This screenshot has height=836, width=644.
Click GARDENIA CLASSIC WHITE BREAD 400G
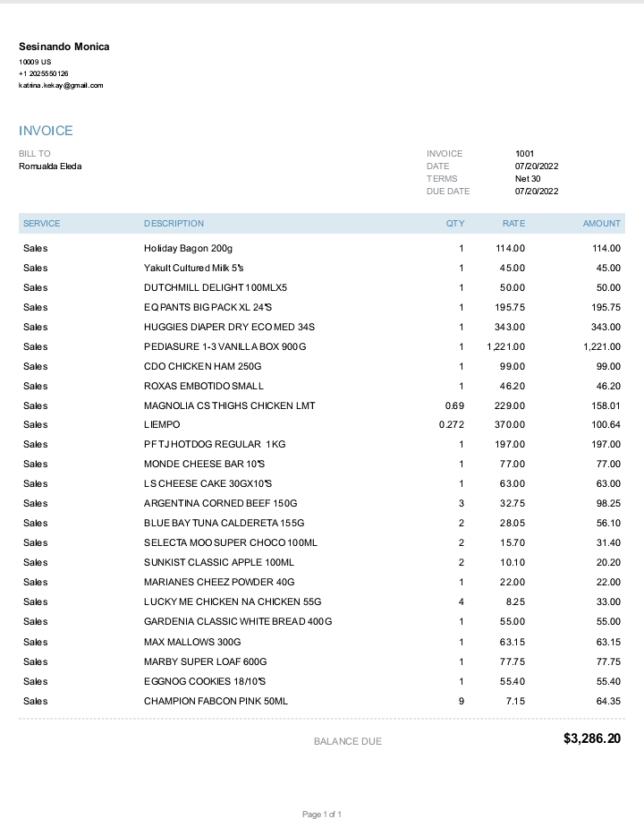(238, 622)
